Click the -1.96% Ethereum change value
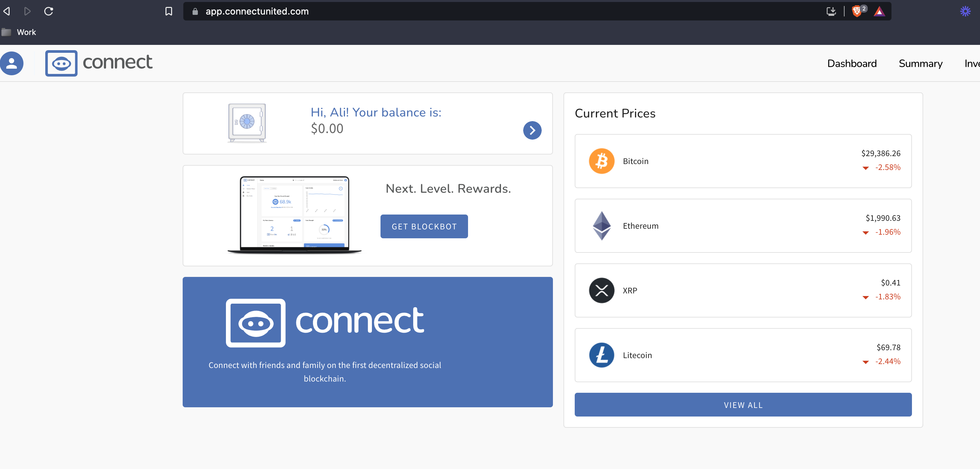Screen dimensions: 980x469 coord(888,232)
